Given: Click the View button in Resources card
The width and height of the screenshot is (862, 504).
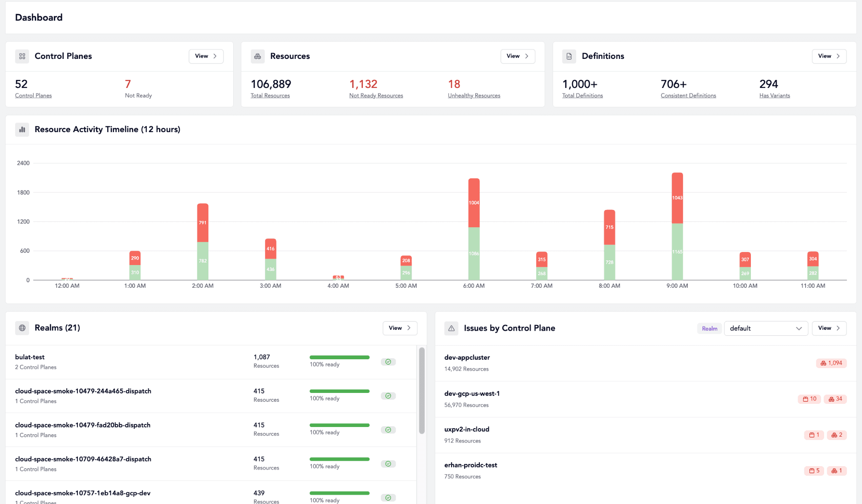Looking at the screenshot, I should pos(518,56).
